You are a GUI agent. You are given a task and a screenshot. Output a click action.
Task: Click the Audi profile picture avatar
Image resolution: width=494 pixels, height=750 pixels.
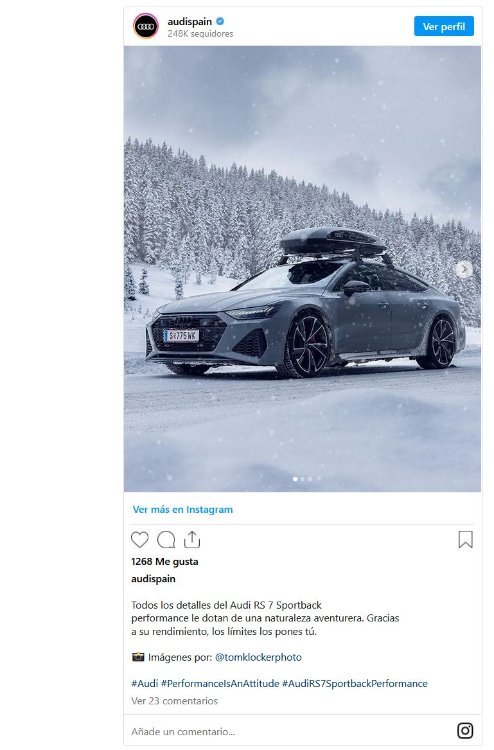pos(146,26)
